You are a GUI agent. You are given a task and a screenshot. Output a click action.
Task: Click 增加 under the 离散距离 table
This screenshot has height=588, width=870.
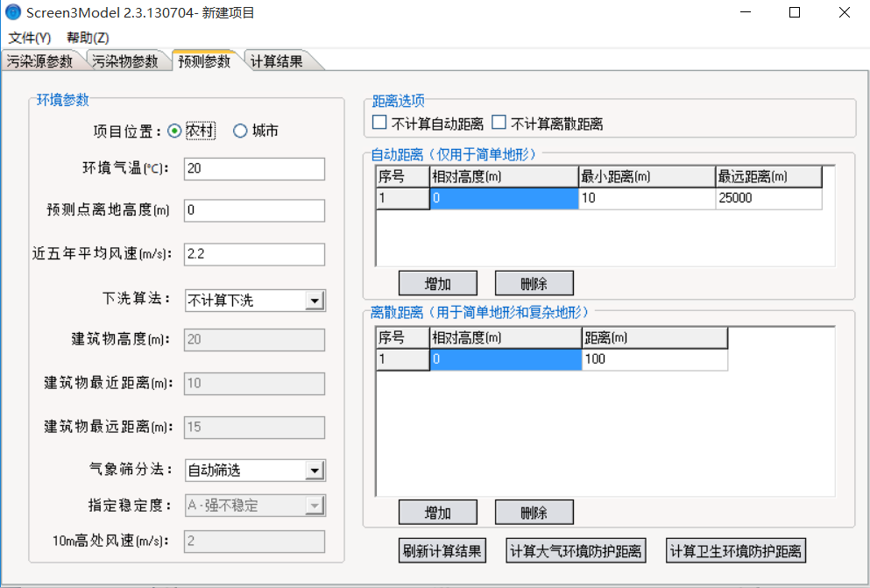tap(437, 512)
